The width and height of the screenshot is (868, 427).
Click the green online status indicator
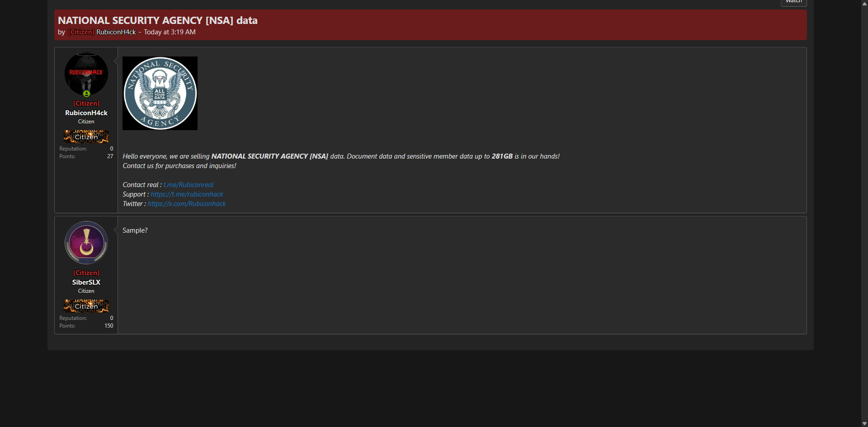pyautogui.click(x=86, y=94)
